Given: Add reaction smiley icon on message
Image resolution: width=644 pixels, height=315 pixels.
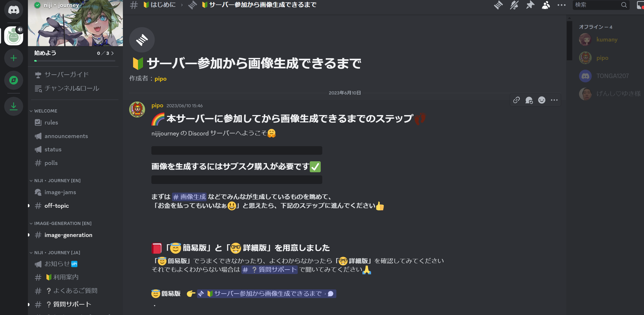Looking at the screenshot, I should (542, 100).
